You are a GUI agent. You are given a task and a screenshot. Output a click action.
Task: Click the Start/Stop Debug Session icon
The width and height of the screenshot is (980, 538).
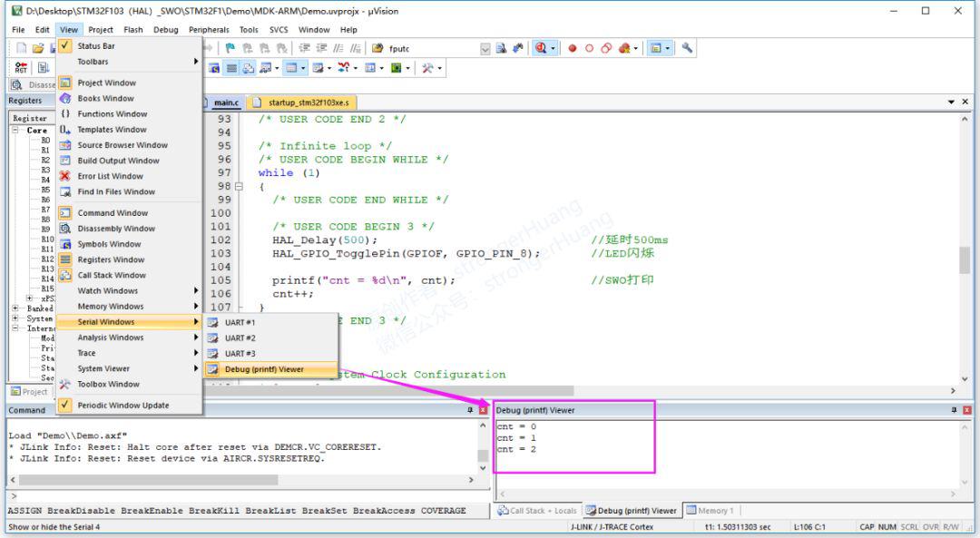click(541, 48)
